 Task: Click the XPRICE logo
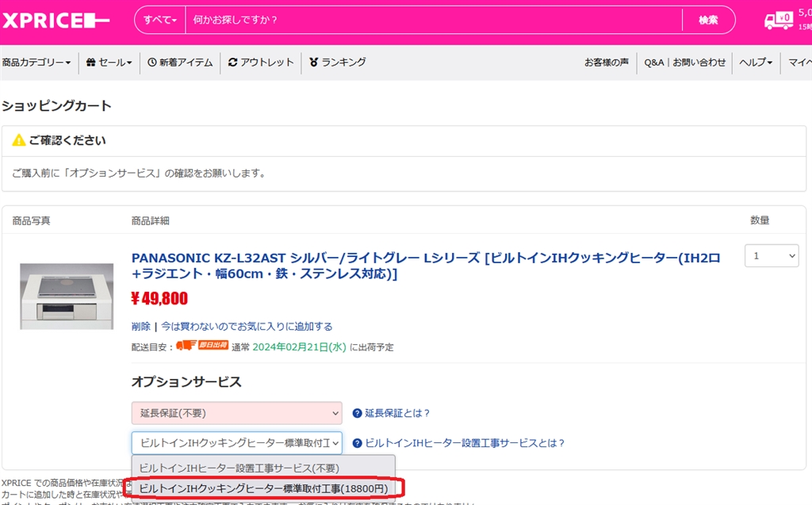(56, 20)
